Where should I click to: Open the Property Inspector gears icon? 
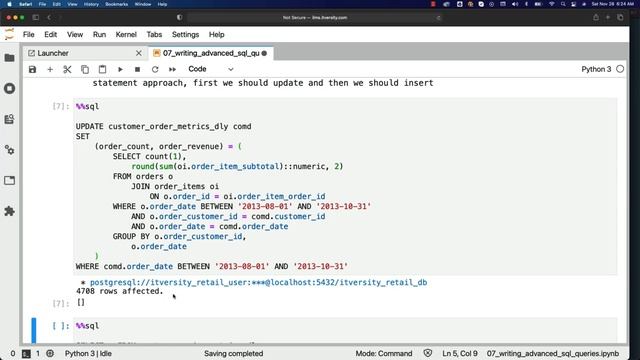coord(9,150)
